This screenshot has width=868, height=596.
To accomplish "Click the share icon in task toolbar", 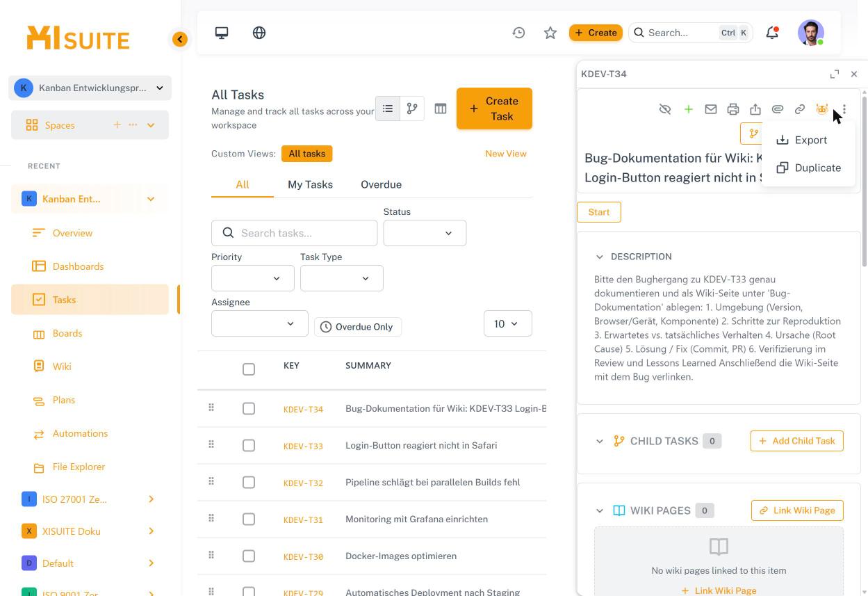I will click(755, 109).
